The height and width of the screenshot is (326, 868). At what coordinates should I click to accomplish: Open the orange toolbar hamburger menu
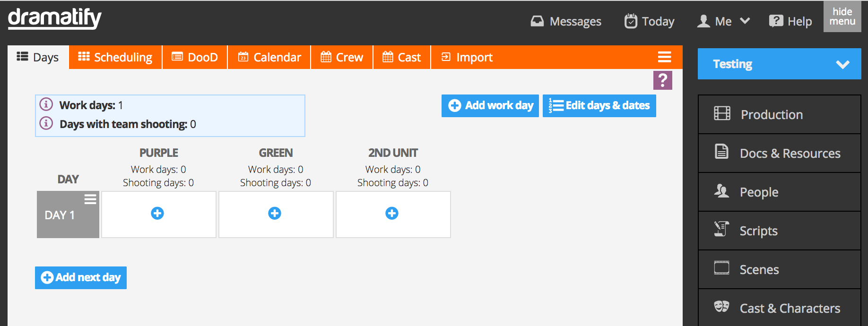point(664,57)
